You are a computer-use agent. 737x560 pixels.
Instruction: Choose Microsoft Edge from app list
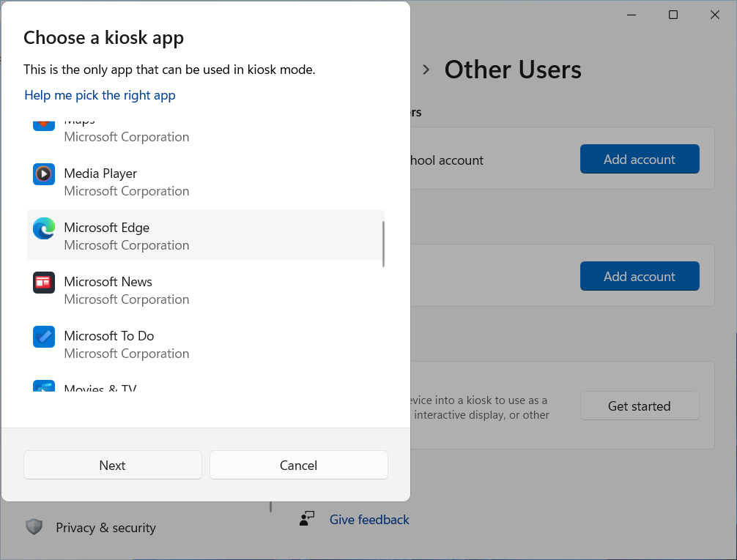tap(205, 235)
